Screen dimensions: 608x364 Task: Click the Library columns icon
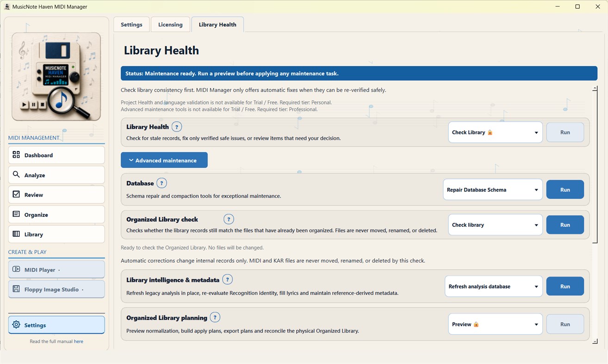(16, 234)
